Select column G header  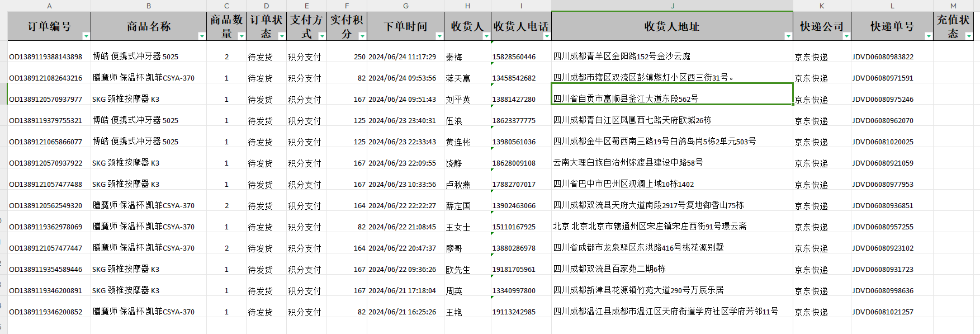[x=405, y=6]
